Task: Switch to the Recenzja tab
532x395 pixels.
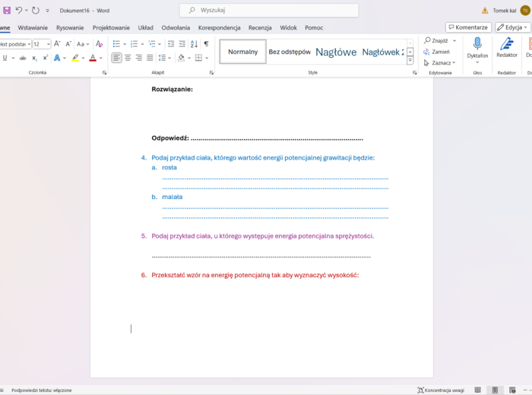Action: 260,27
